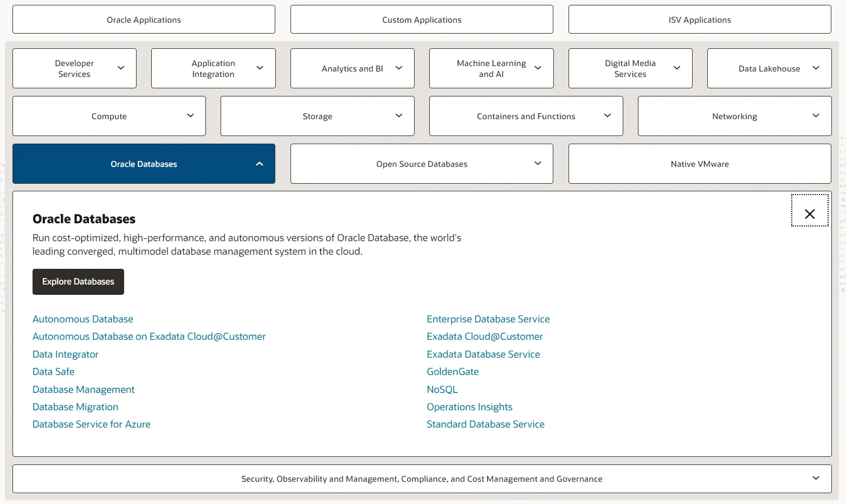846x504 pixels.
Task: Follow the Exadata Cloud@Customer link
Action: pyautogui.click(x=485, y=337)
